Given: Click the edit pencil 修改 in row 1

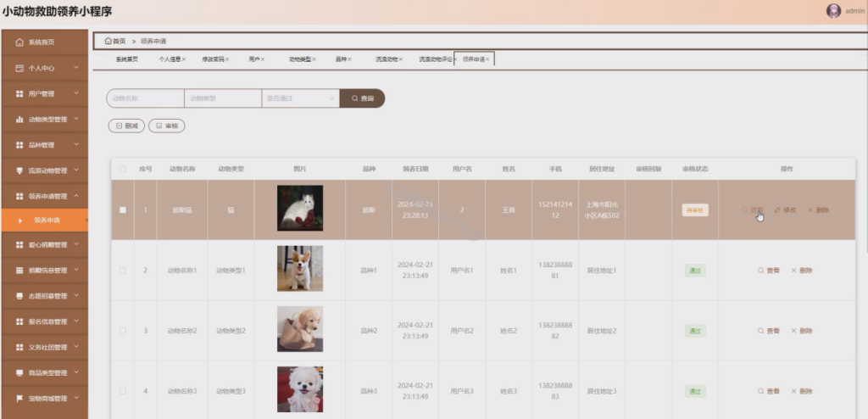Looking at the screenshot, I should click(x=785, y=210).
